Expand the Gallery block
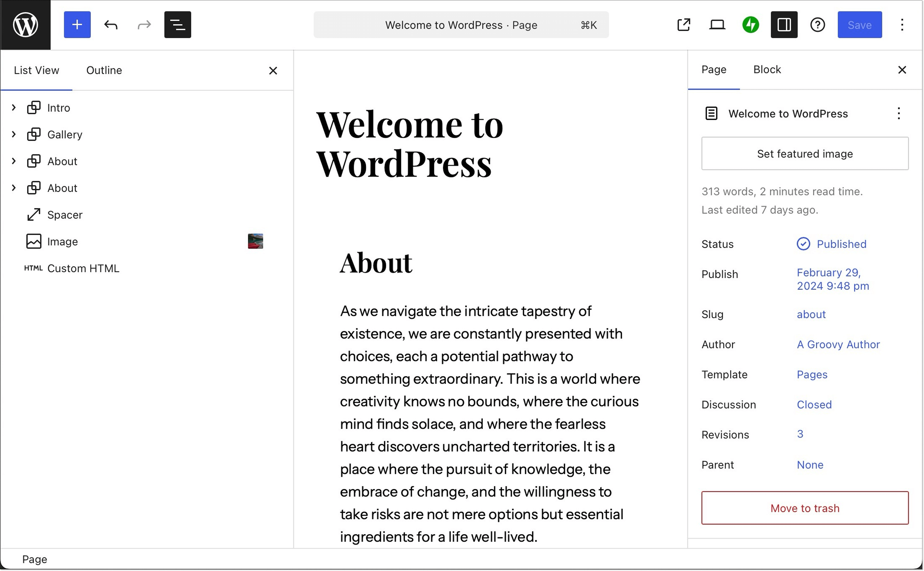The image size is (924, 571). point(14,134)
